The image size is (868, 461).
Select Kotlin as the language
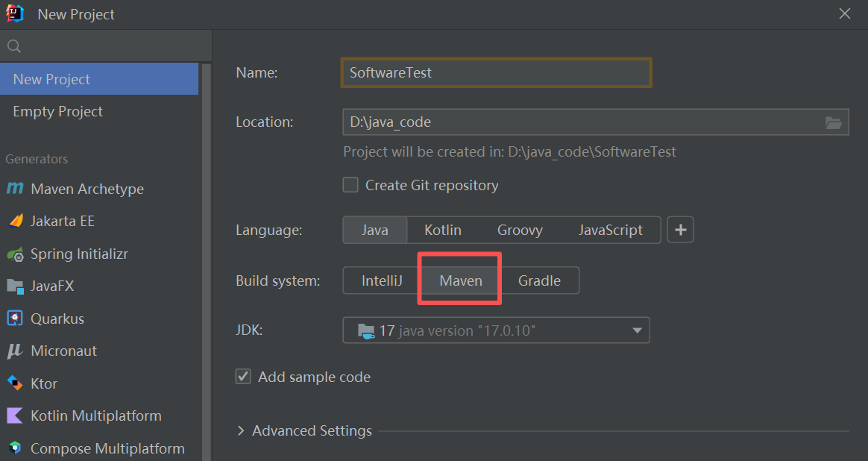[443, 230]
